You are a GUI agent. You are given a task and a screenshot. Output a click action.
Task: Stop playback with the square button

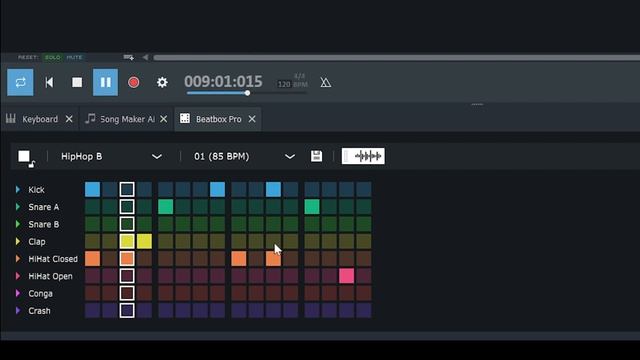[77, 82]
